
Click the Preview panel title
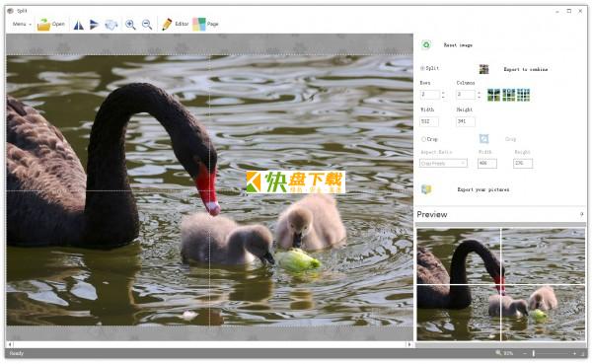(432, 214)
